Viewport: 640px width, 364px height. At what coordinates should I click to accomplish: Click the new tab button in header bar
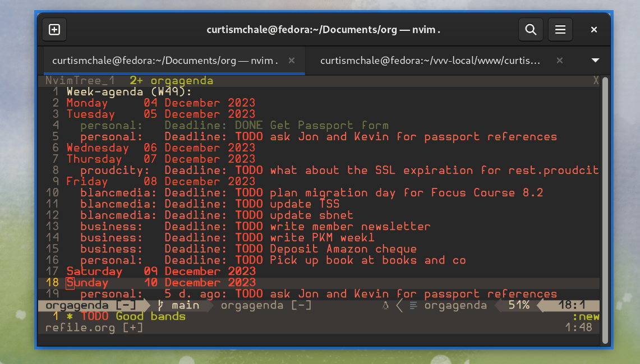(x=54, y=30)
